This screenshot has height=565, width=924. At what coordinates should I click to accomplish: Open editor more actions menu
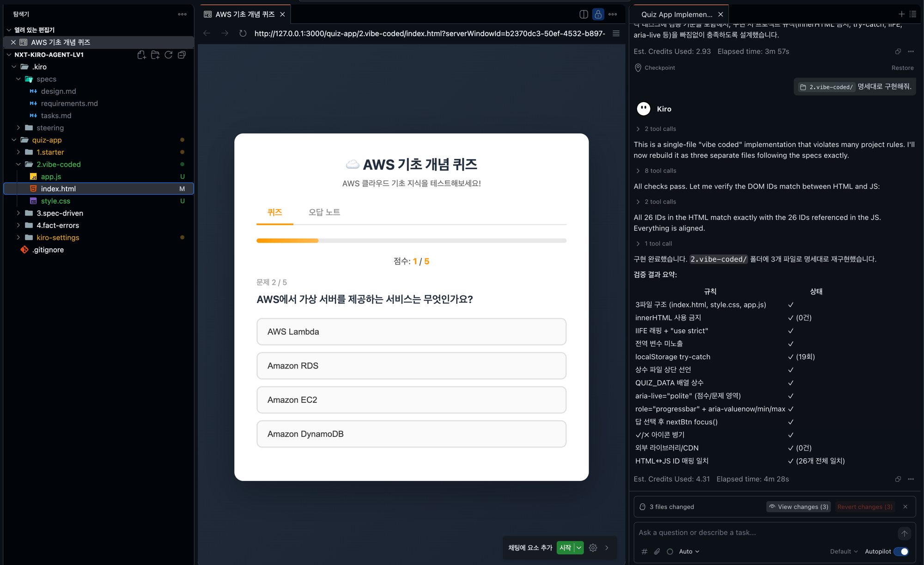coord(613,14)
